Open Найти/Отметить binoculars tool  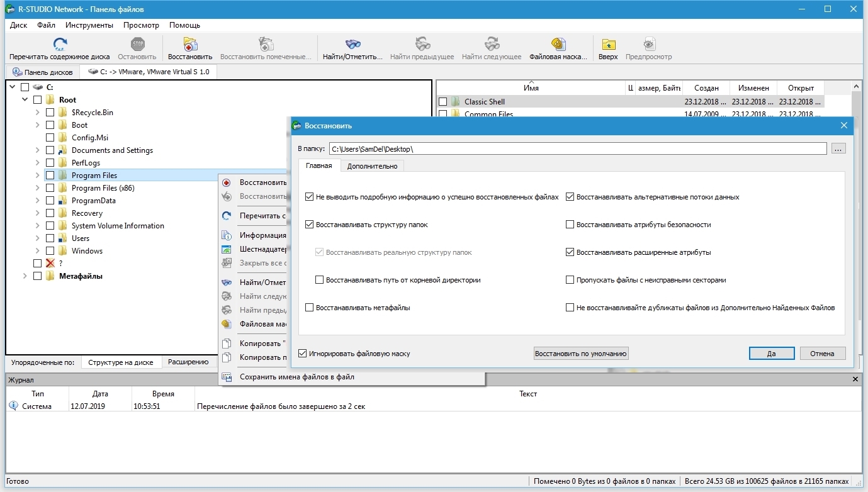tap(352, 44)
